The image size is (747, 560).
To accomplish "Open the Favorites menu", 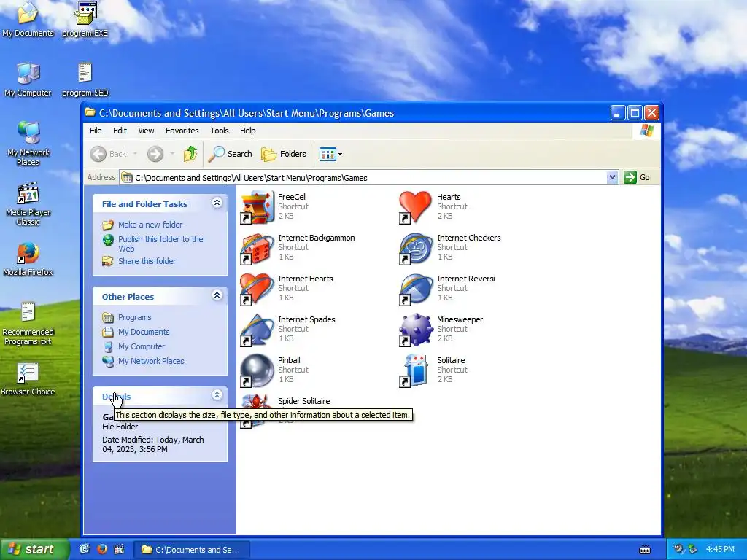I will point(182,131).
